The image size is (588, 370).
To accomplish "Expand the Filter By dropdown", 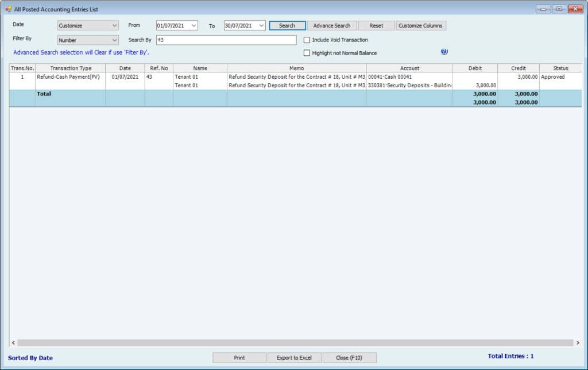I will click(88, 40).
